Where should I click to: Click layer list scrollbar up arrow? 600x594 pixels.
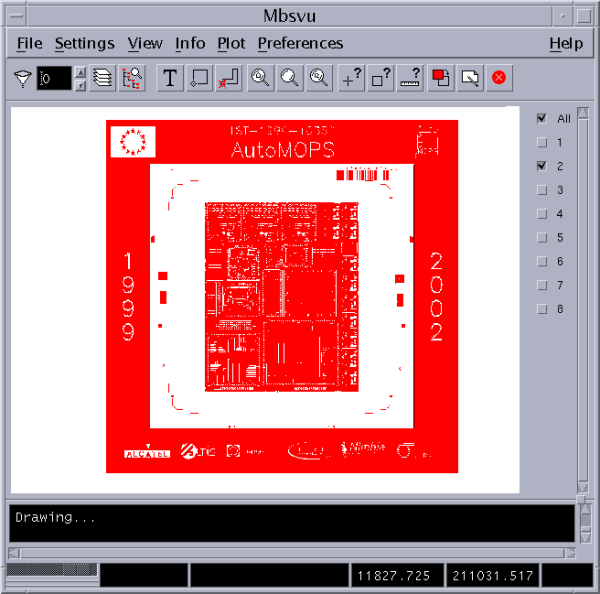click(x=583, y=113)
